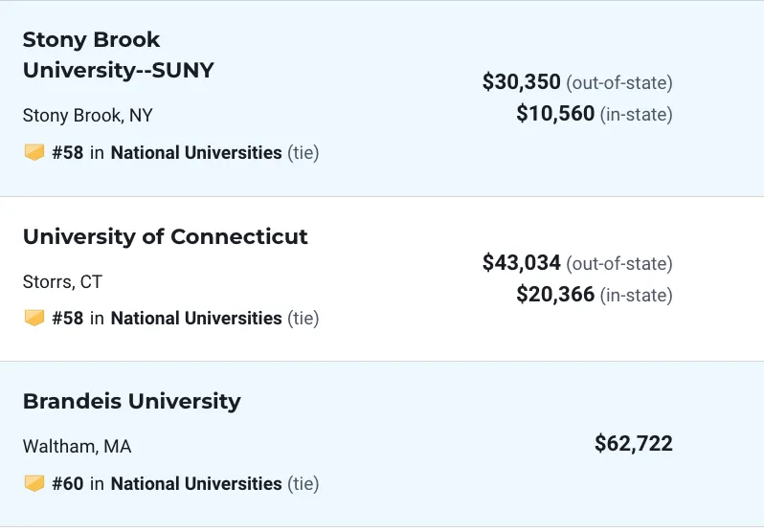Click the #58 rank number for Stony Brook
The height and width of the screenshot is (532, 764).
[68, 152]
